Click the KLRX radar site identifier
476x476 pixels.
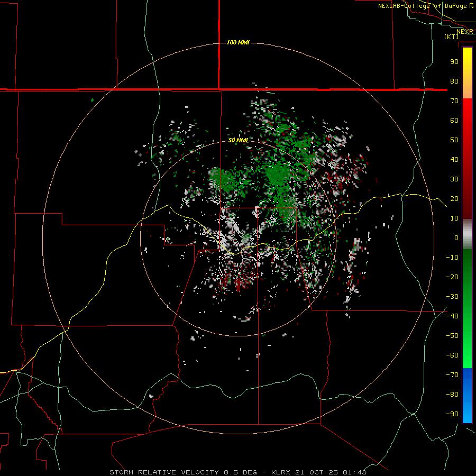coord(281,472)
